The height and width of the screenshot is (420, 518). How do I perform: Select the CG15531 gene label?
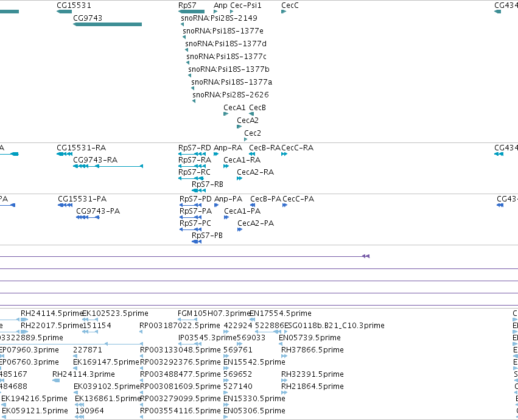(74, 5)
